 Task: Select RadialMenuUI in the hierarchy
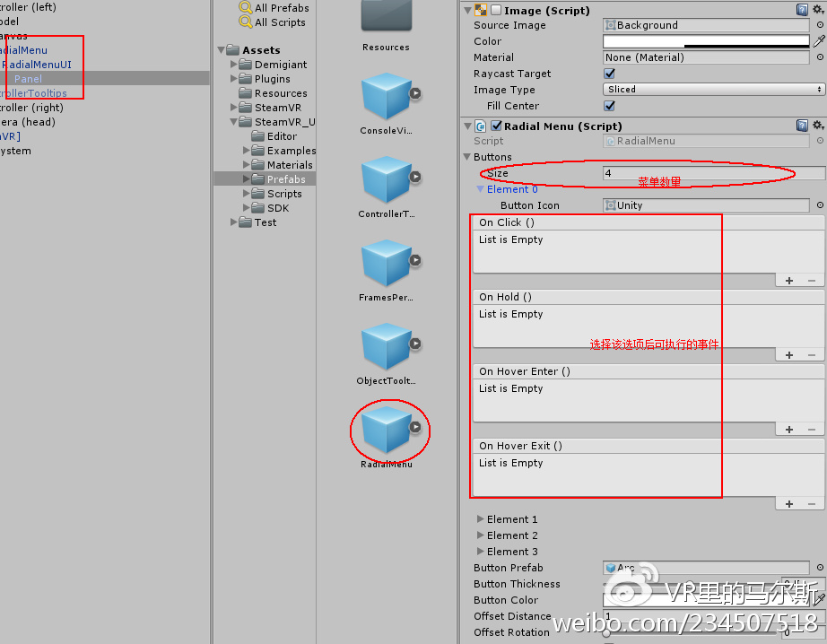pos(37,65)
